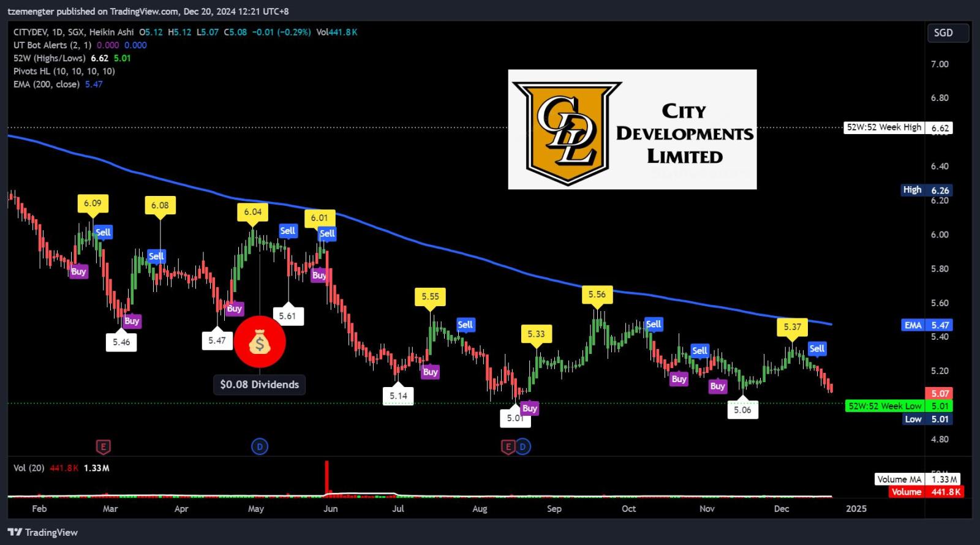The width and height of the screenshot is (980, 545).
Task: Click the Sell signal right of the 5.55 label
Action: coord(466,325)
